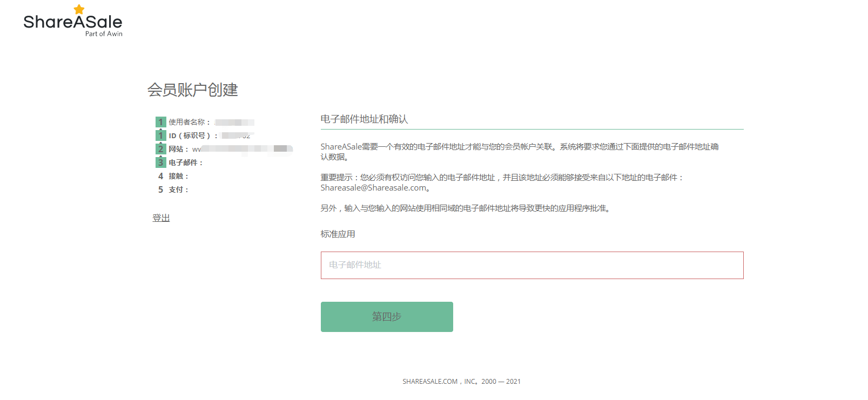Viewport: 868px width, 400px height.
Task: Select step 1 username badge
Action: (160, 122)
